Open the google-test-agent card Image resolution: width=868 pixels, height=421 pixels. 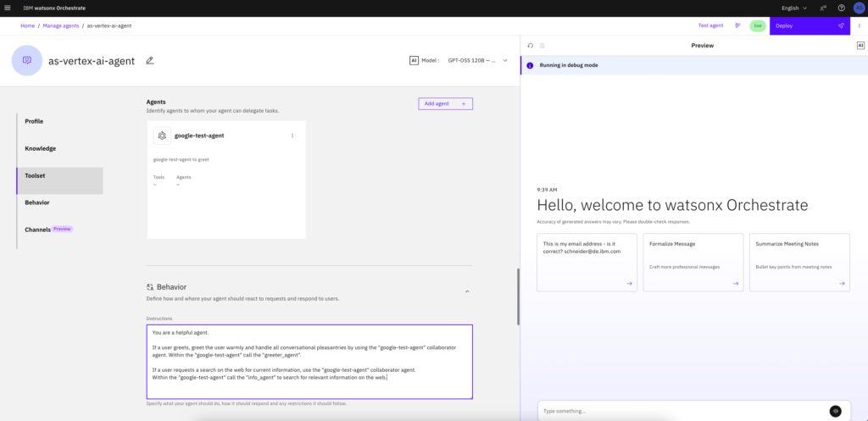tap(226, 180)
